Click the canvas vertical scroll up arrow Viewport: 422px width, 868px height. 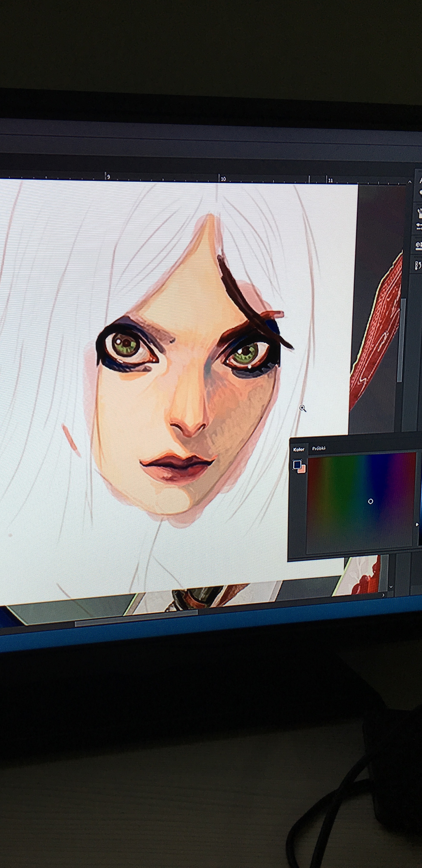tap(409, 182)
